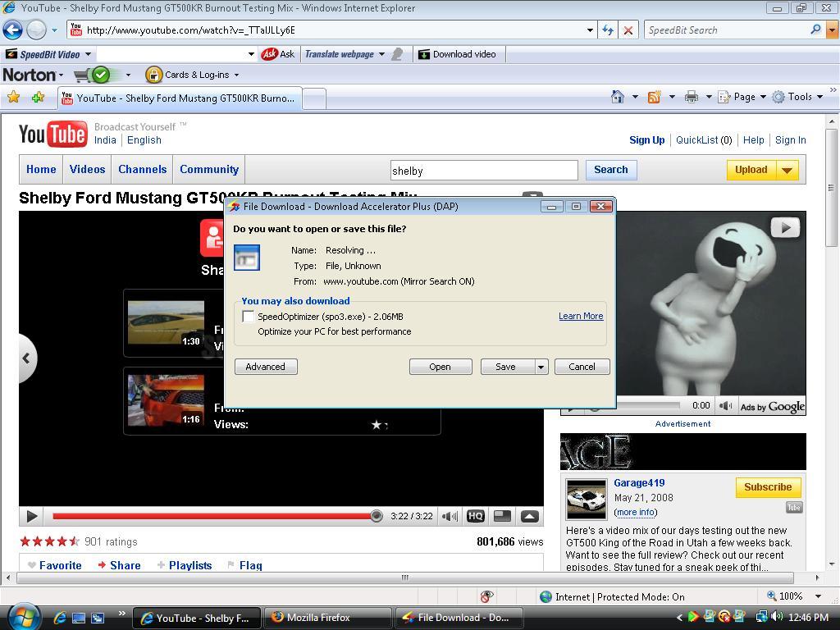
Task: Cancel the file download dialog
Action: click(582, 367)
